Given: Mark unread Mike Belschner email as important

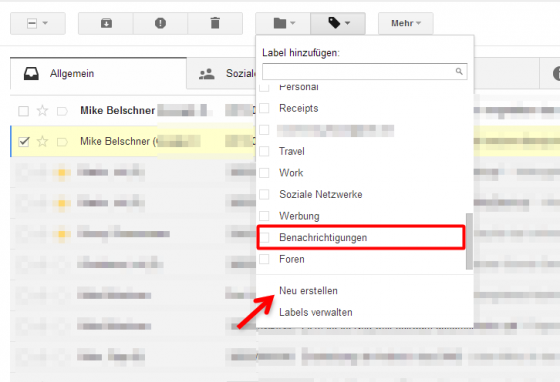Looking at the screenshot, I should [62, 111].
